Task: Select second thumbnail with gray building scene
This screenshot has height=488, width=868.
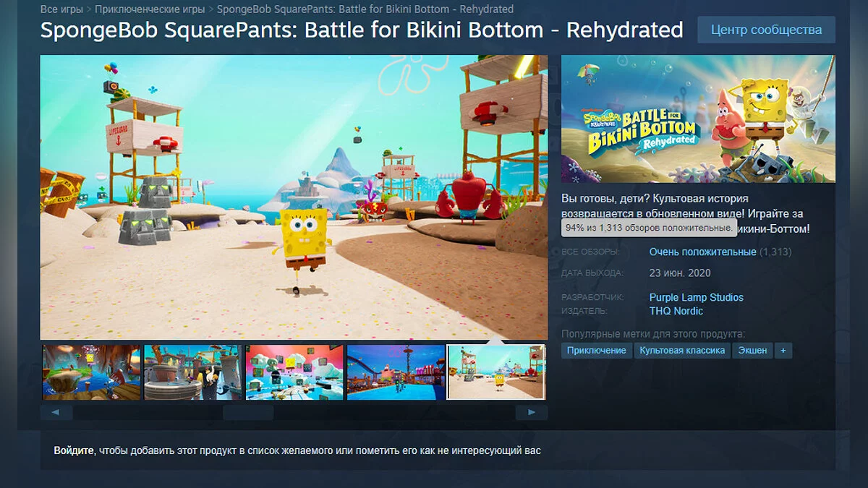Action: 192,372
